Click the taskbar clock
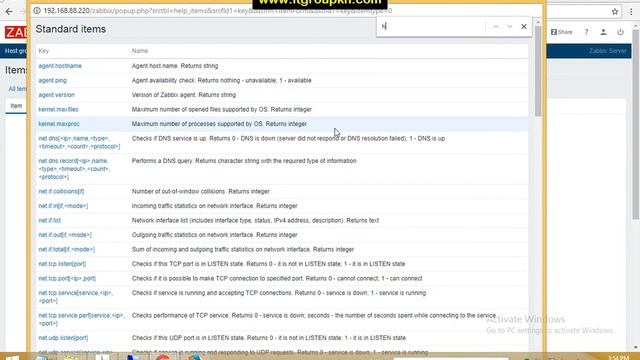640x360 pixels. [x=618, y=358]
